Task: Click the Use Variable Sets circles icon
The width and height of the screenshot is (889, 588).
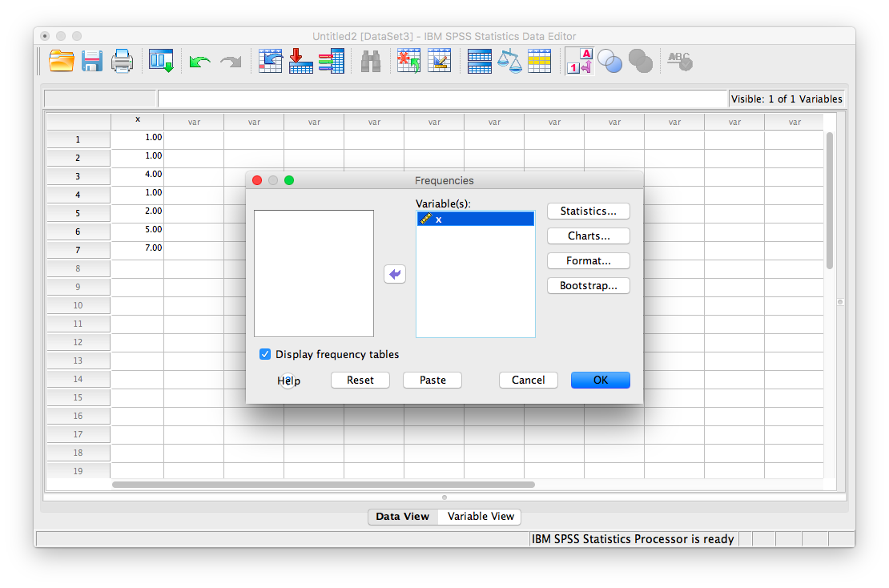Action: [610, 61]
